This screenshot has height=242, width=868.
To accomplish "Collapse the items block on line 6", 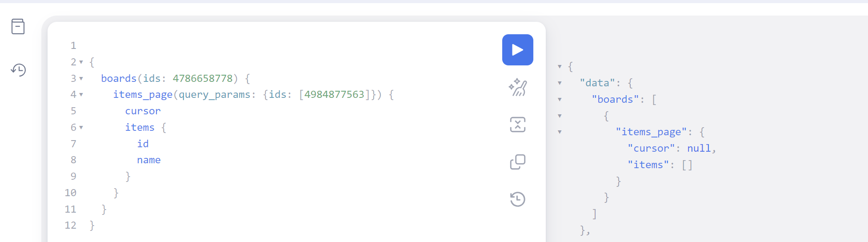I will [x=81, y=128].
